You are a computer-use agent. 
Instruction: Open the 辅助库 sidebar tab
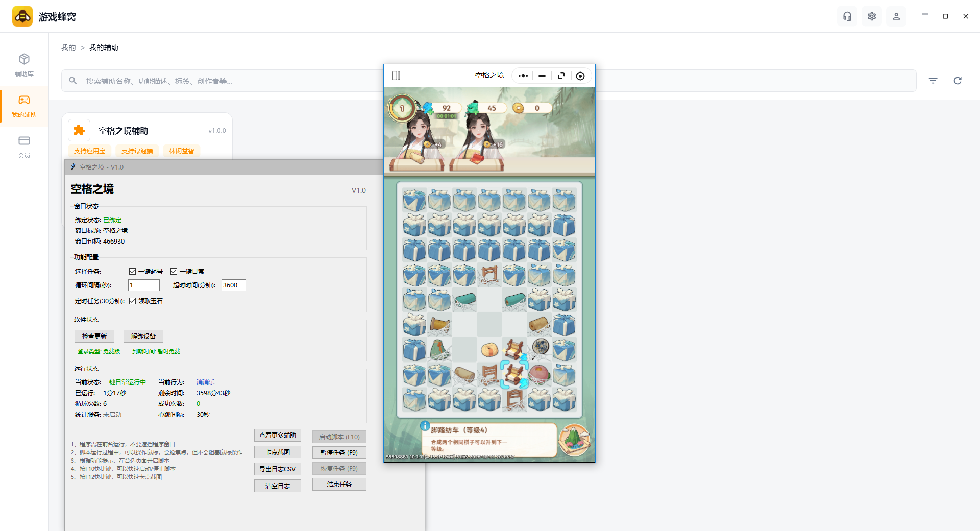coord(24,65)
